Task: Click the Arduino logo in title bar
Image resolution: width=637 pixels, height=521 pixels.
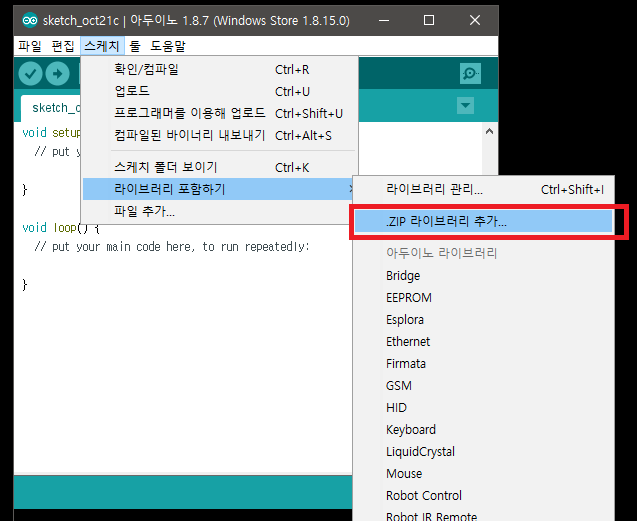Action: tap(30, 20)
